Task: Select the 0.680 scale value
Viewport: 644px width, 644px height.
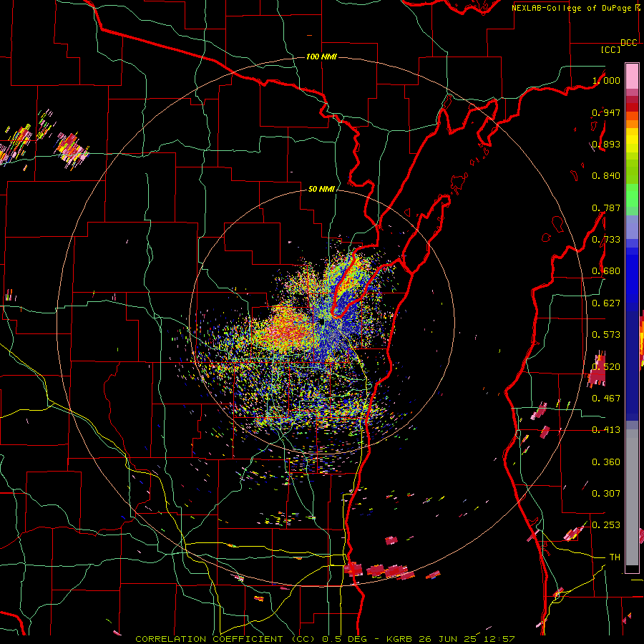Action: tap(606, 271)
